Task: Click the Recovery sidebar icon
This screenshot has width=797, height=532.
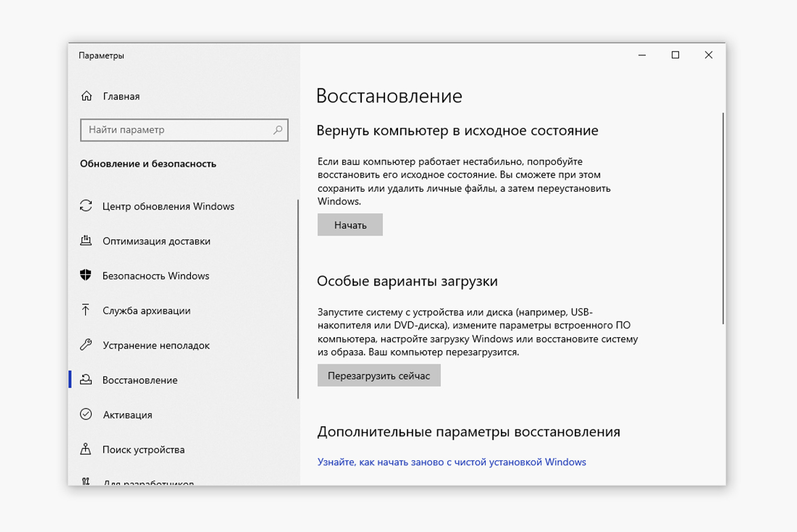Action: (86, 379)
